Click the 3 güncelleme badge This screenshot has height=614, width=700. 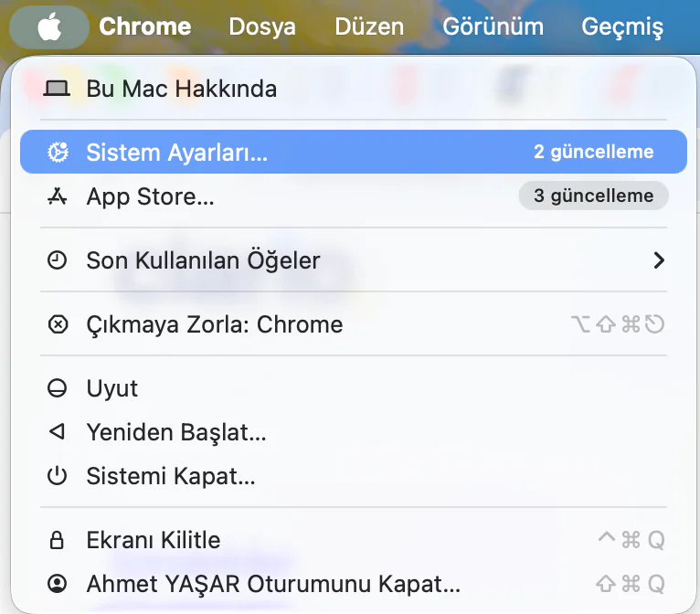(x=594, y=196)
